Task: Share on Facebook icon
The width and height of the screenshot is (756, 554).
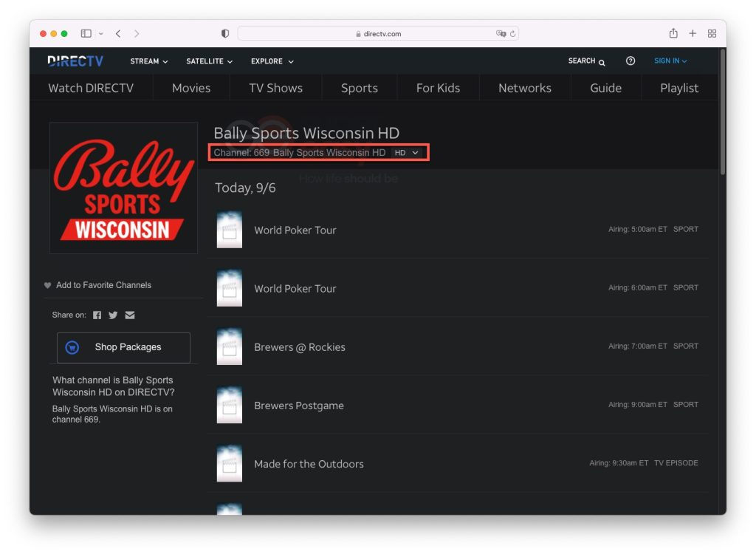Action: click(x=97, y=315)
